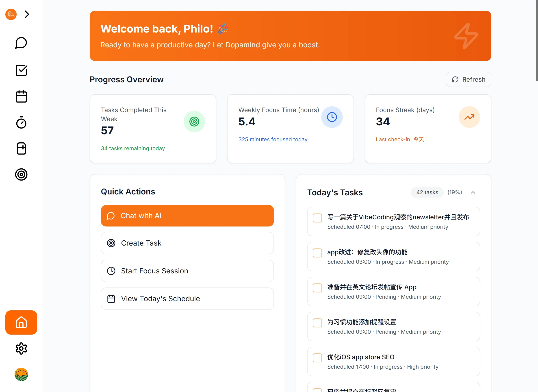Click the trending arrow icon in Focus Streak card

(x=469, y=117)
